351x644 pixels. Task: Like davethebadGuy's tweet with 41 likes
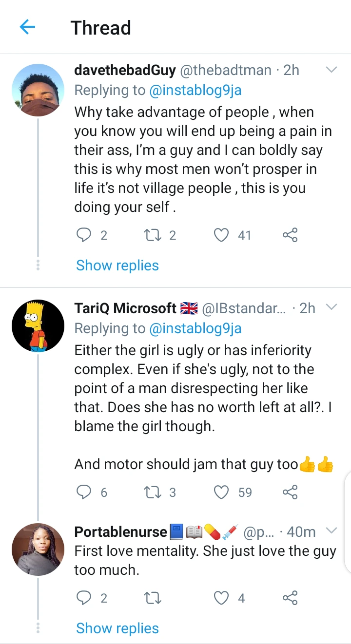coord(222,235)
